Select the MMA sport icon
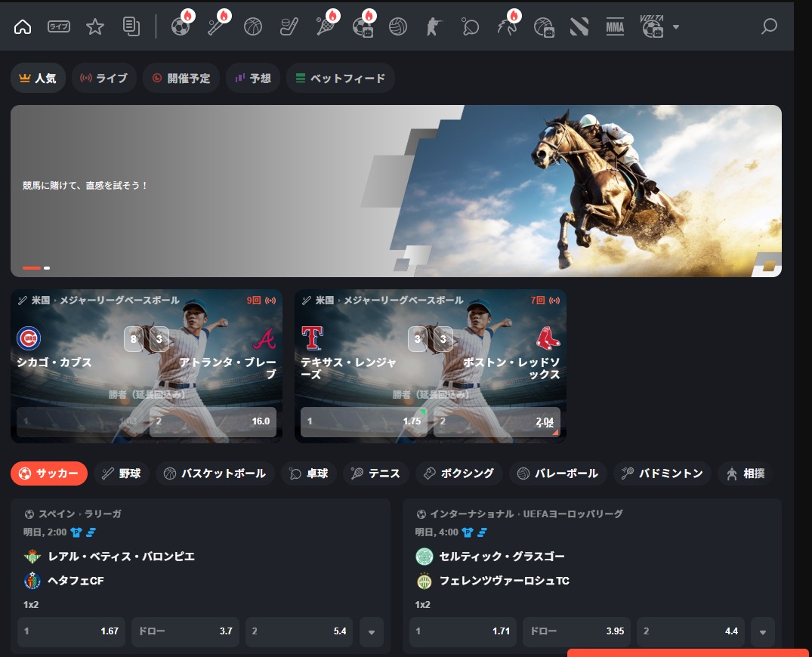The width and height of the screenshot is (812, 657). [x=615, y=26]
